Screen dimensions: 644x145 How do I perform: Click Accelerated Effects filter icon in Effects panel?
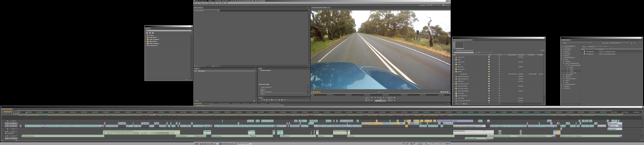147,33
